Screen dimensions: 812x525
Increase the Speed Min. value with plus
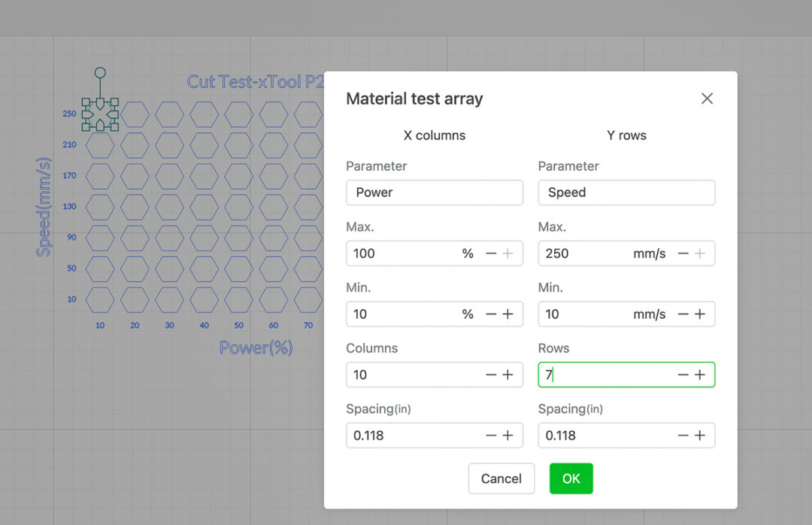tap(700, 314)
